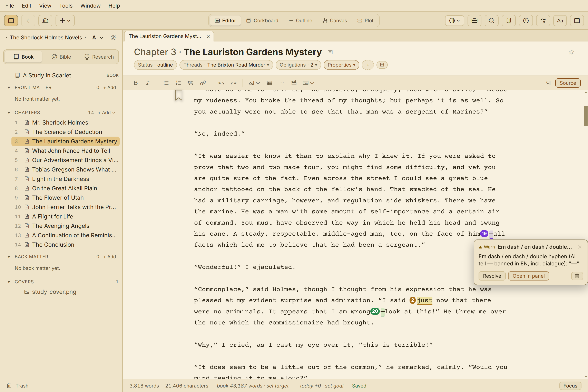Image resolution: width=588 pixels, height=392 pixels.
Task: Toggle the right side panel icon
Action: [577, 20]
